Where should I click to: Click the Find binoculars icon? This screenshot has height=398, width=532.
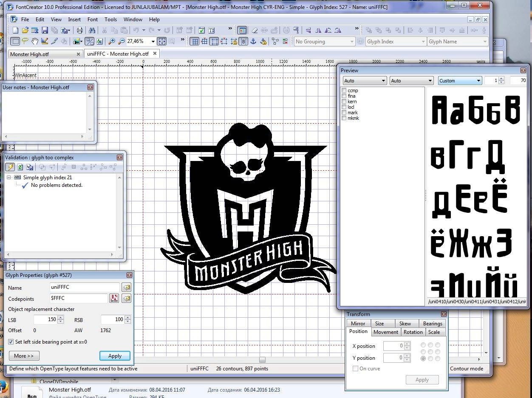coord(92,30)
